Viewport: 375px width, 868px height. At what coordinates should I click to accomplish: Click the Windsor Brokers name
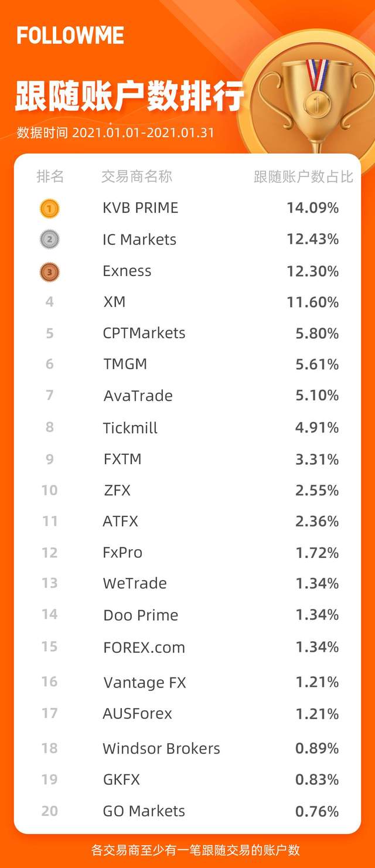[162, 748]
